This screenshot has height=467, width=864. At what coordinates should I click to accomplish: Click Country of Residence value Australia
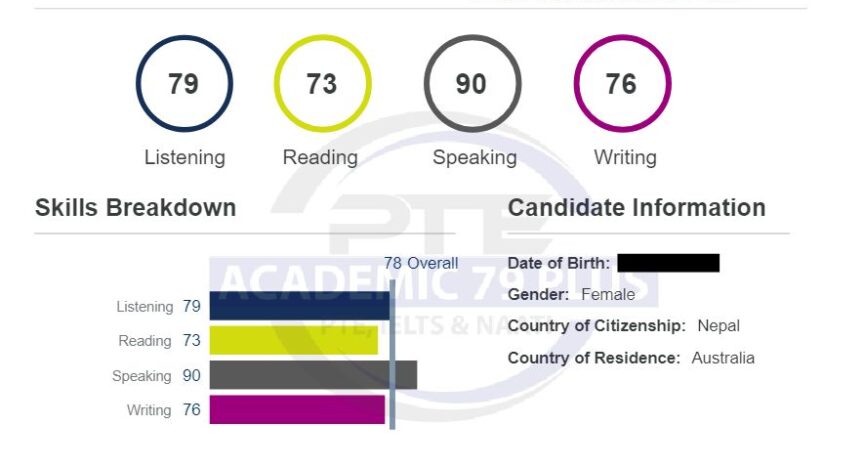[723, 358]
